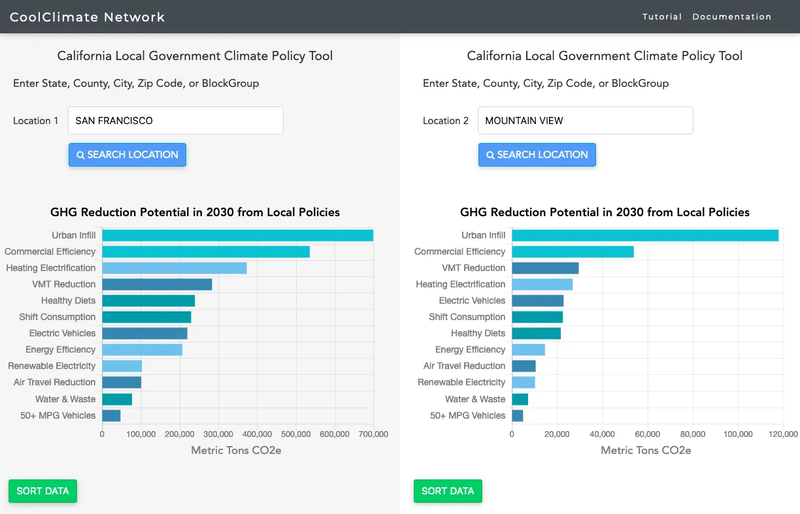This screenshot has height=514, width=800.
Task: Click Commercial Efficiency bar in Mountain View chart
Action: [573, 252]
